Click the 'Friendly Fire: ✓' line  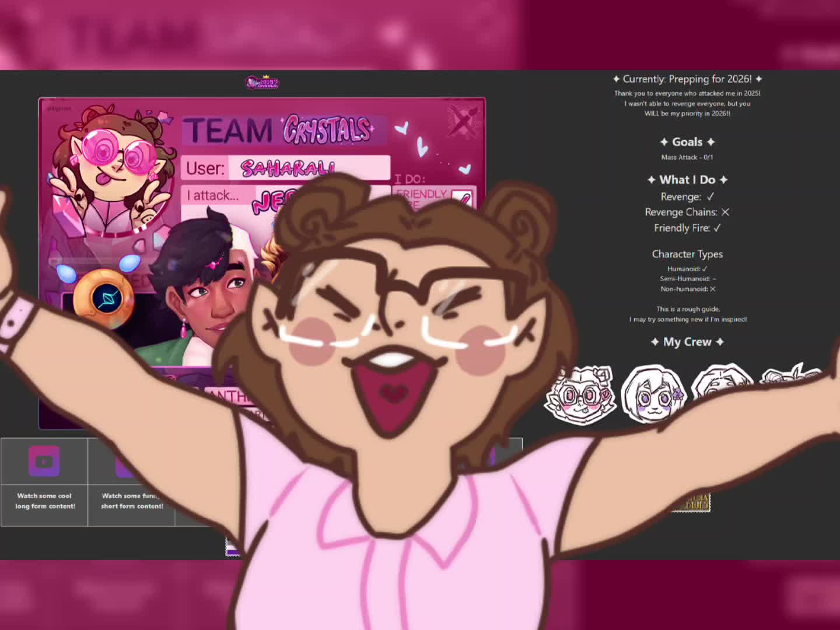tap(687, 228)
